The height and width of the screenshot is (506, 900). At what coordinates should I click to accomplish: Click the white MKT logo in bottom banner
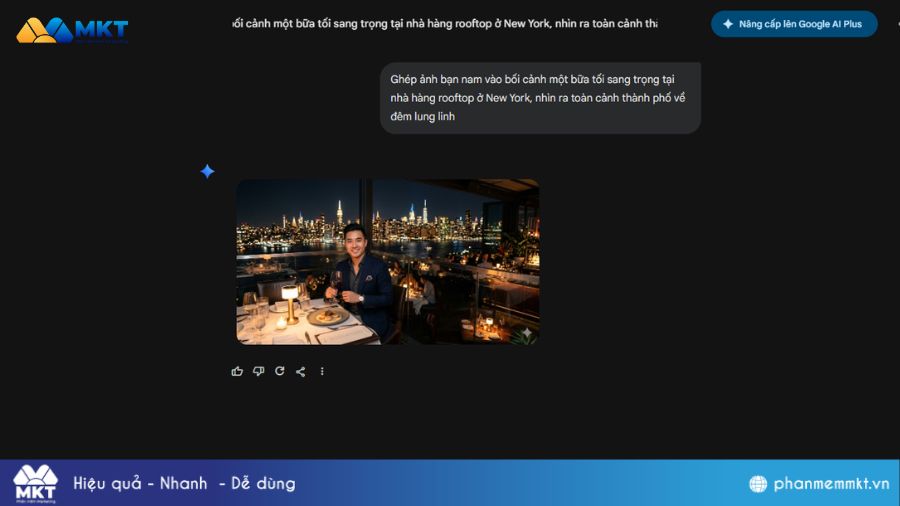pos(36,484)
